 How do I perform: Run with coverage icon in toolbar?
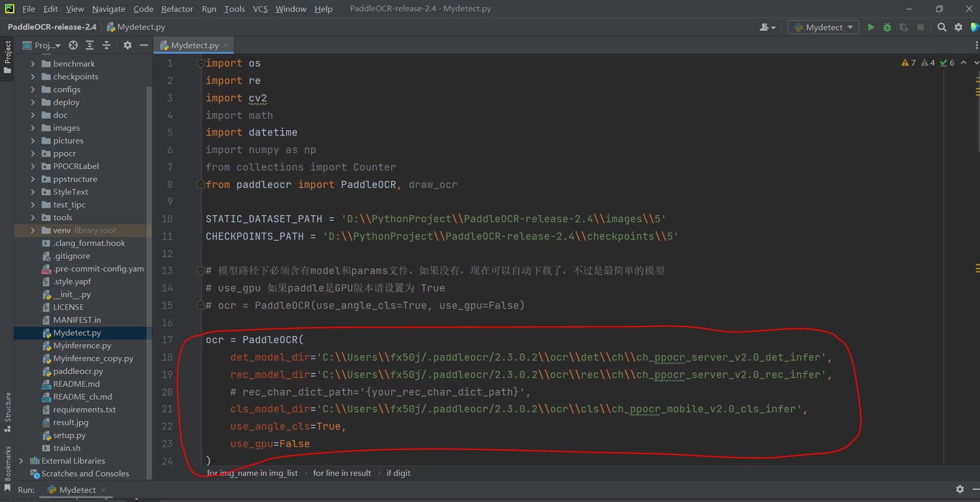pyautogui.click(x=904, y=27)
